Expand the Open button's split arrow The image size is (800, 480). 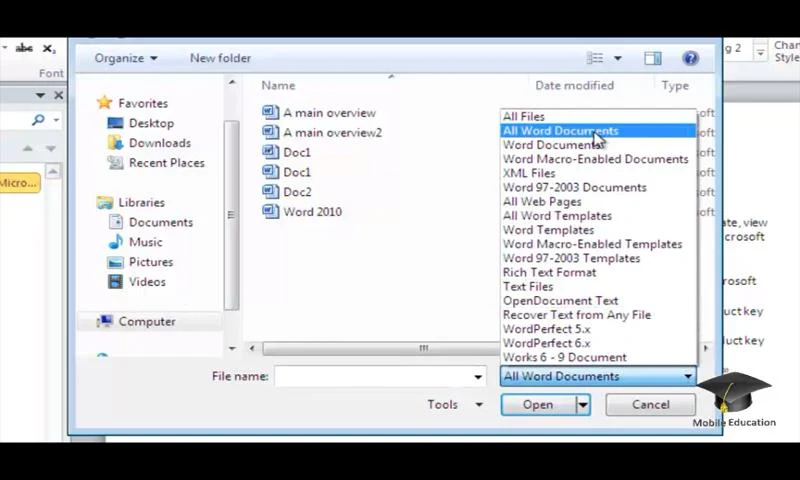click(583, 405)
